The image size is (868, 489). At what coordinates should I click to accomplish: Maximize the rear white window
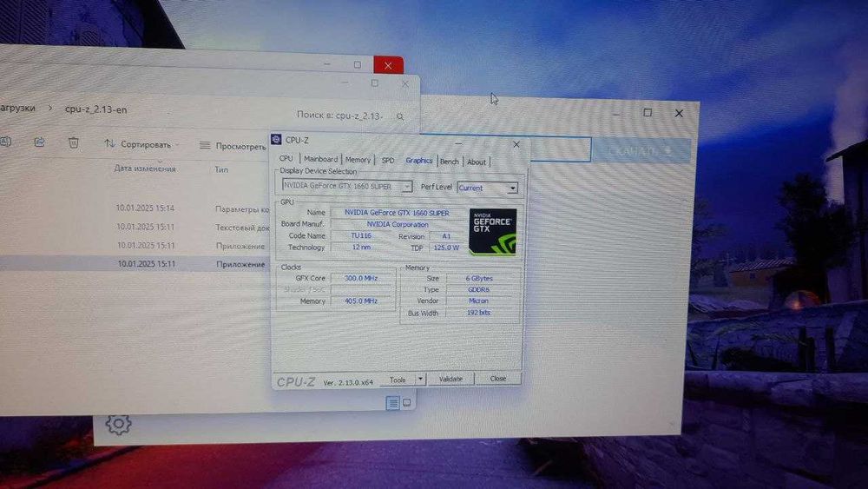648,112
